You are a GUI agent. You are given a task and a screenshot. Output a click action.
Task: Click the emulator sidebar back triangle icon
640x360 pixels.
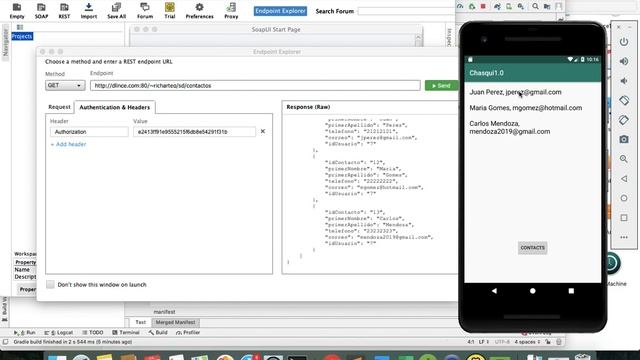tap(624, 178)
